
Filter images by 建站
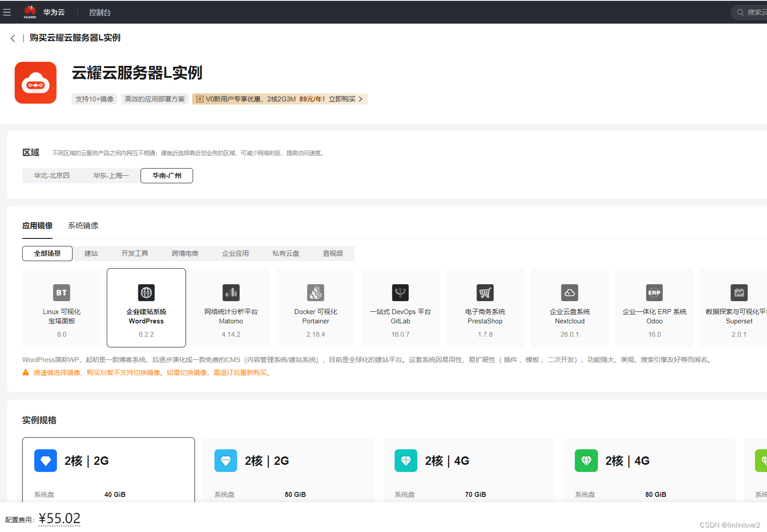click(x=91, y=254)
